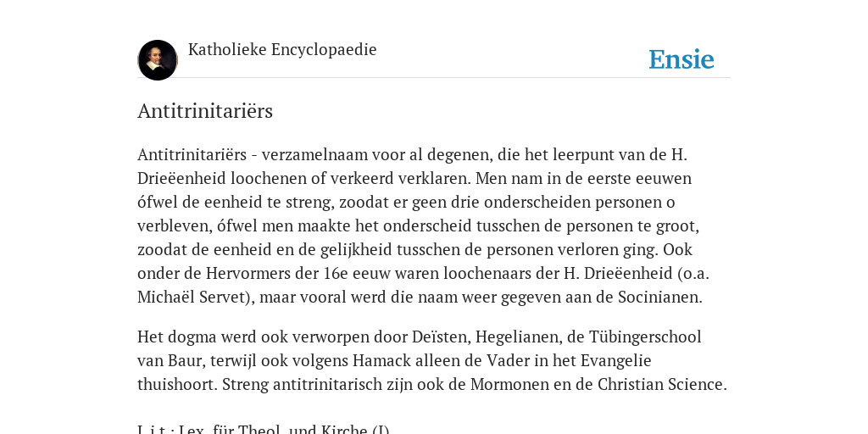The height and width of the screenshot is (434, 868).
Task: Open the Katholieke Encyclopaedie author link
Action: point(282,49)
